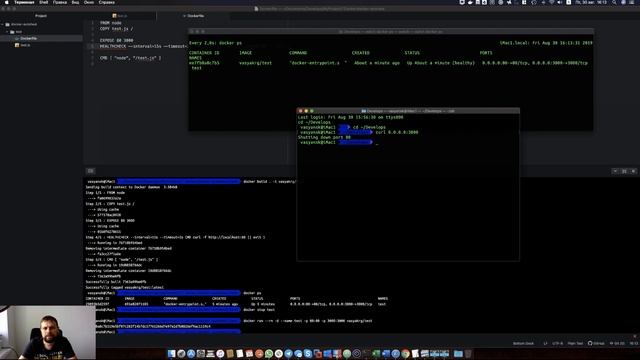
Task: Click the date and time in the menu bar
Action: coord(591,2)
